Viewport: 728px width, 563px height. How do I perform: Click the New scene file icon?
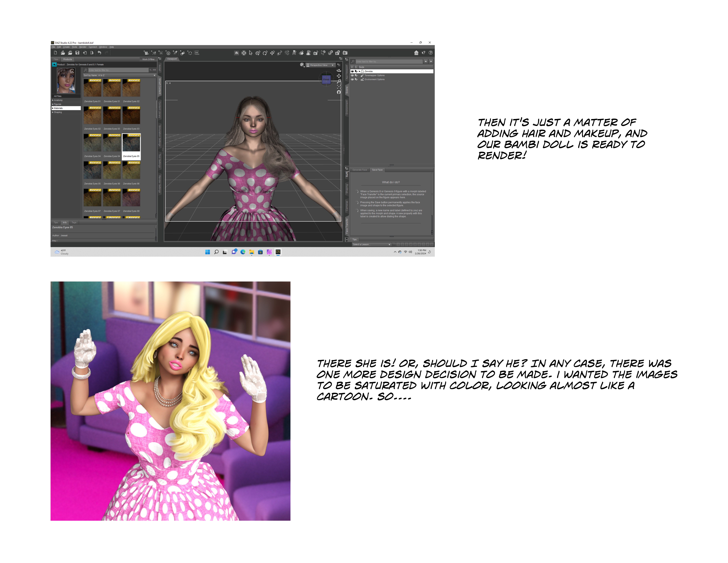tap(55, 53)
